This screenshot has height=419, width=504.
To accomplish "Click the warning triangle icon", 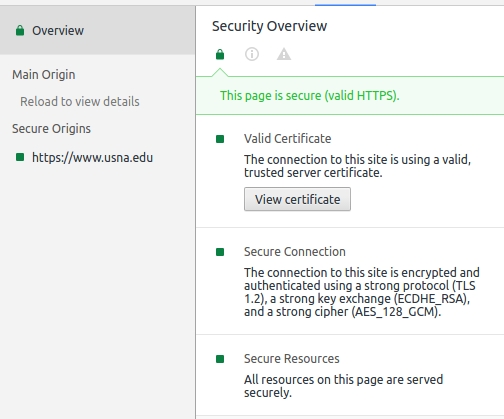I will click(x=284, y=54).
